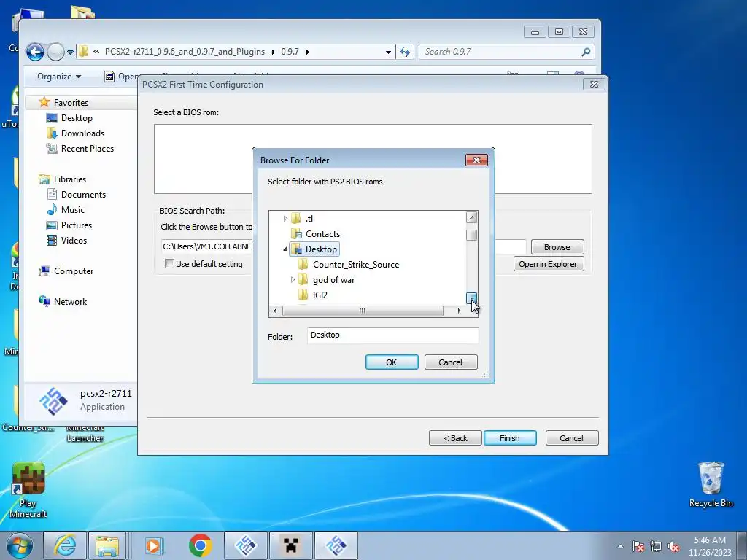
Task: Open Recycle Bin on desktop
Action: click(x=711, y=484)
